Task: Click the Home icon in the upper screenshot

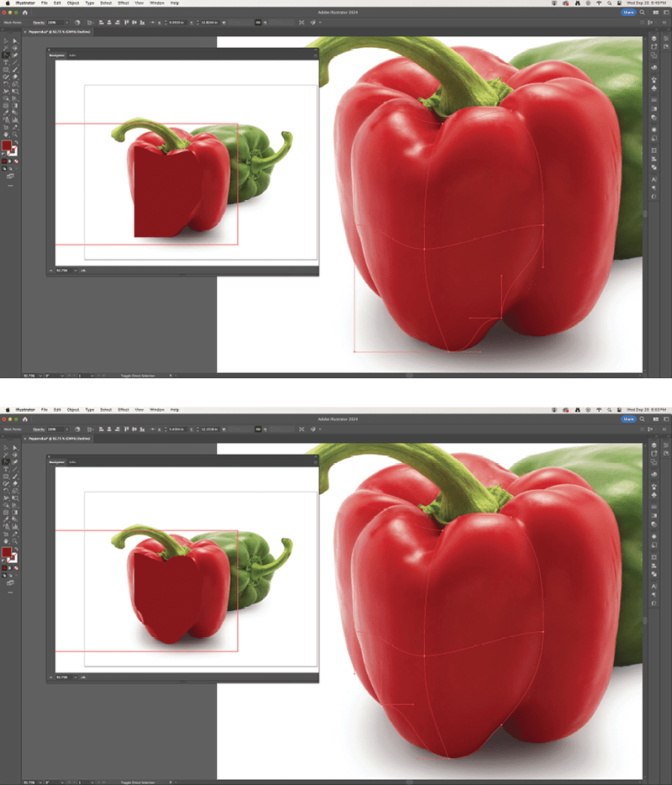Action: (x=25, y=12)
